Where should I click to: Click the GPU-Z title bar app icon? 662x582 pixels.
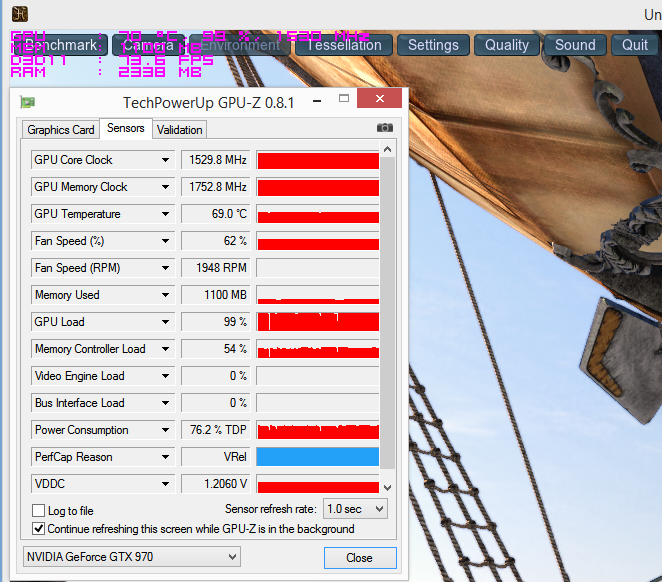pyautogui.click(x=27, y=102)
